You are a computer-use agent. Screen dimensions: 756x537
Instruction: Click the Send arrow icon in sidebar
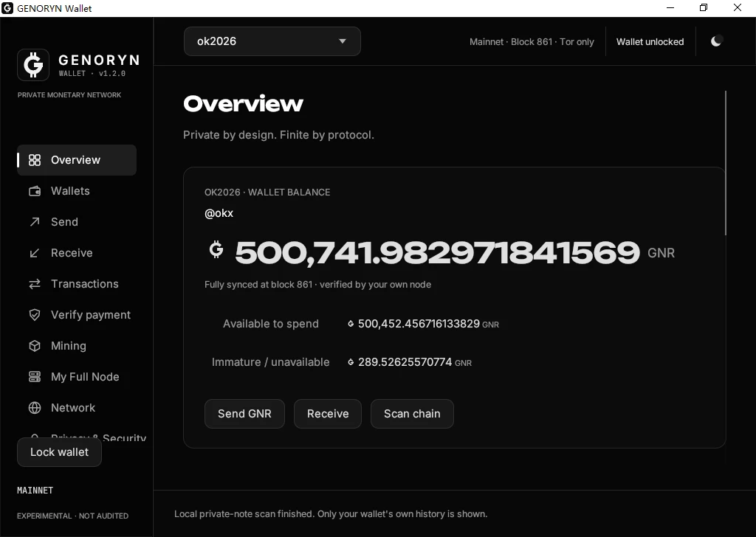(35, 222)
